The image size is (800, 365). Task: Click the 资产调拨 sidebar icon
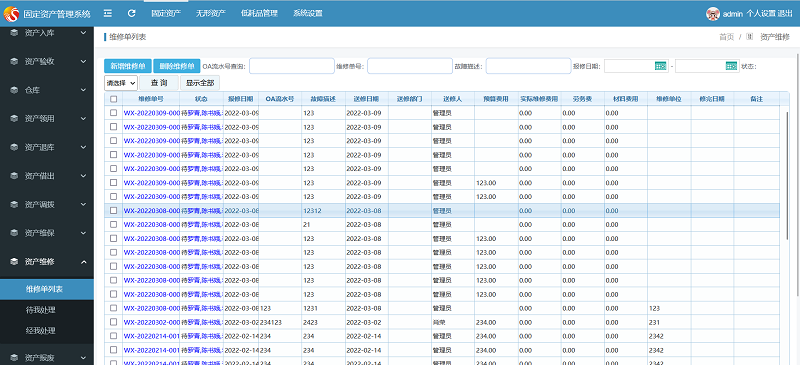(14, 204)
